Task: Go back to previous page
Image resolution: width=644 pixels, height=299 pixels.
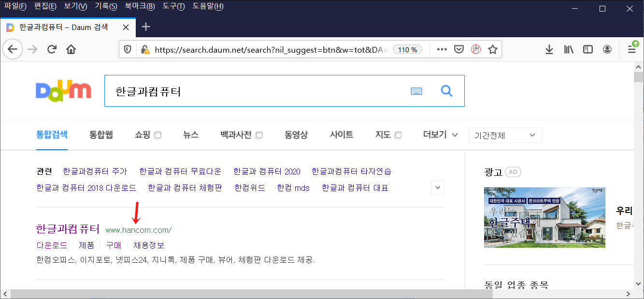Action: (x=13, y=49)
